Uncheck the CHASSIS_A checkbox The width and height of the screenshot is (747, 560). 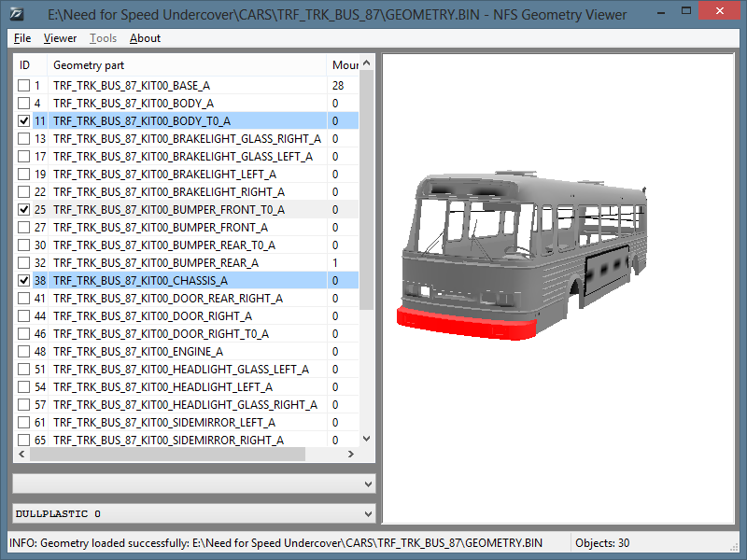(23, 281)
